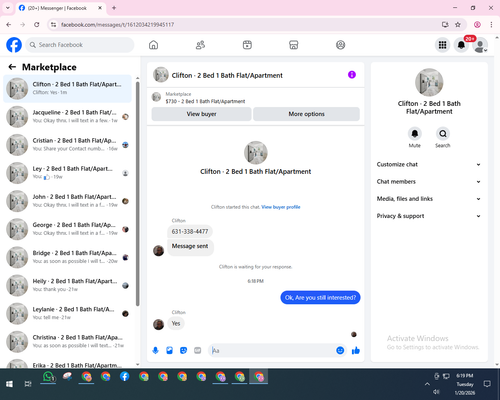This screenshot has height=400, width=500.
Task: Open the Groups icon in top navigation
Action: [x=340, y=45]
